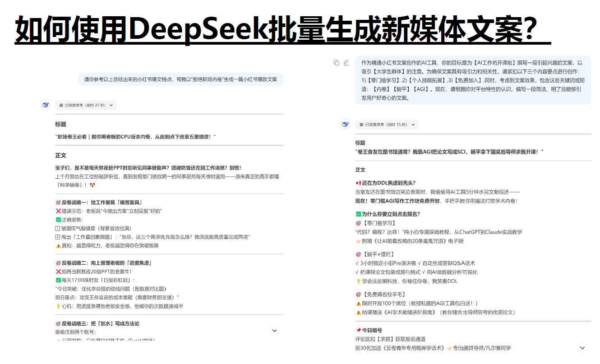Click the line 皱眉叹气敲键盘(背景音效拉满)
Viewport: 600px width, 364px height.
point(93,228)
